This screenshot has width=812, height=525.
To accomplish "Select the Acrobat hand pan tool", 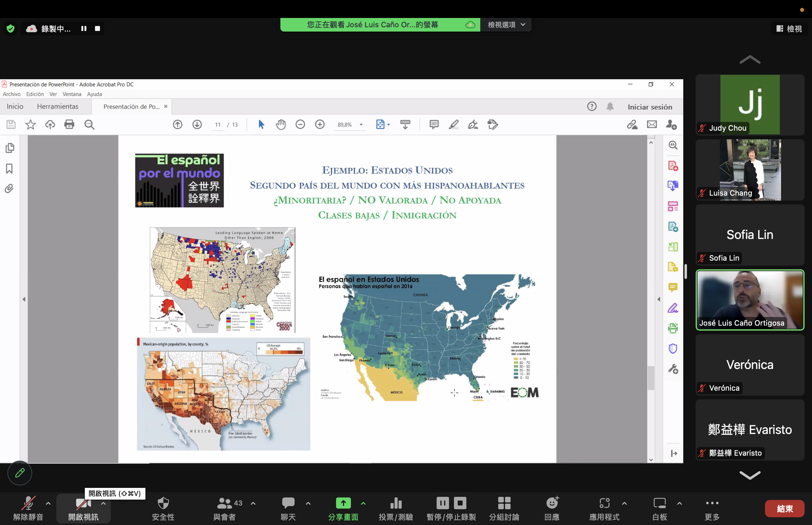I will pos(281,124).
